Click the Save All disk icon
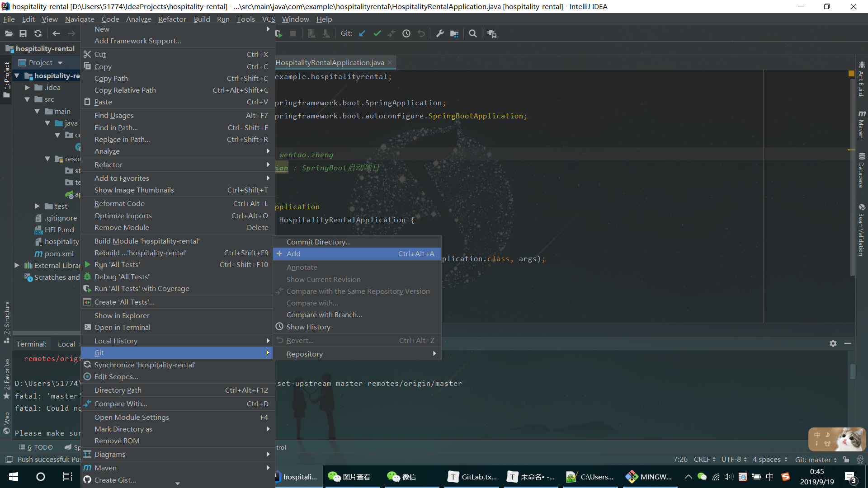This screenshot has height=488, width=868. [23, 33]
